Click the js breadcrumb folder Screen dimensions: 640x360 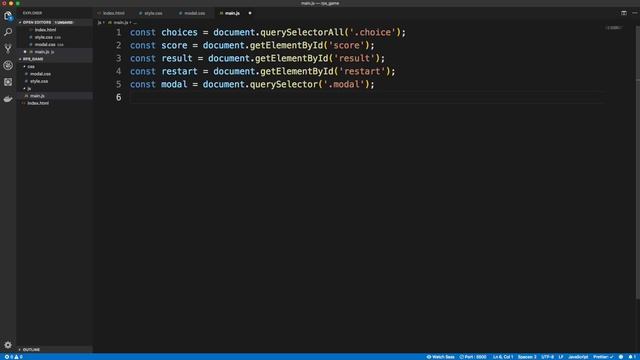[99, 23]
